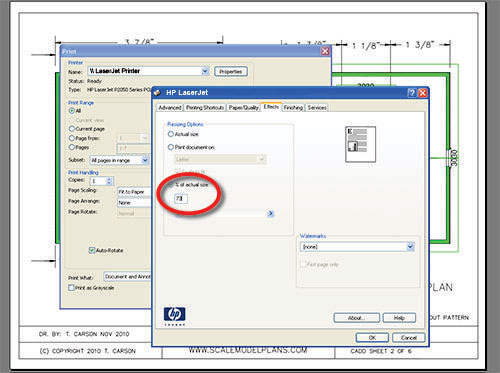Viewport: 500px width, 373px height.
Task: Select Actual size radio button
Action: [171, 134]
